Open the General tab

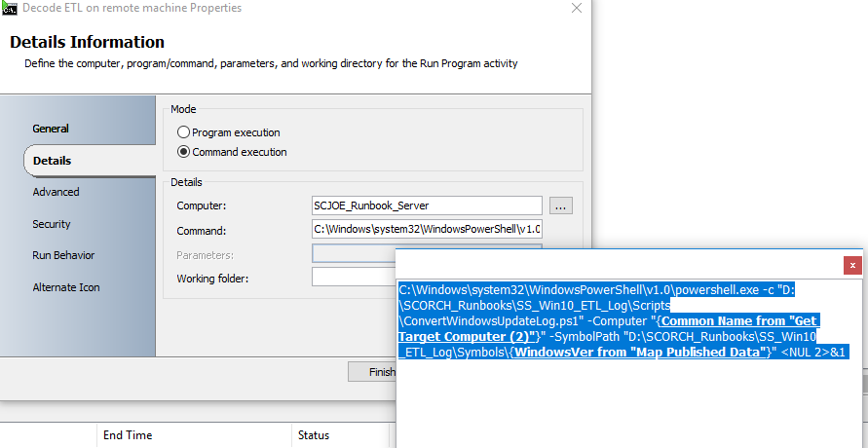[51, 129]
